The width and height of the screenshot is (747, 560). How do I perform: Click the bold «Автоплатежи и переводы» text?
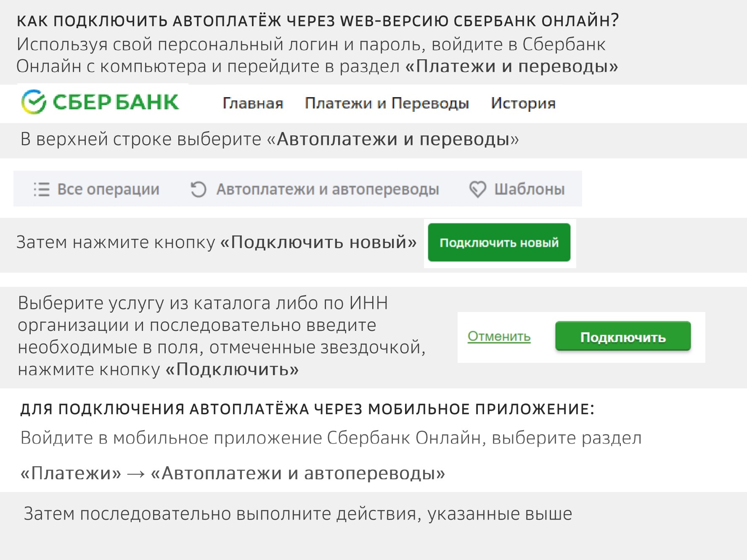click(393, 139)
